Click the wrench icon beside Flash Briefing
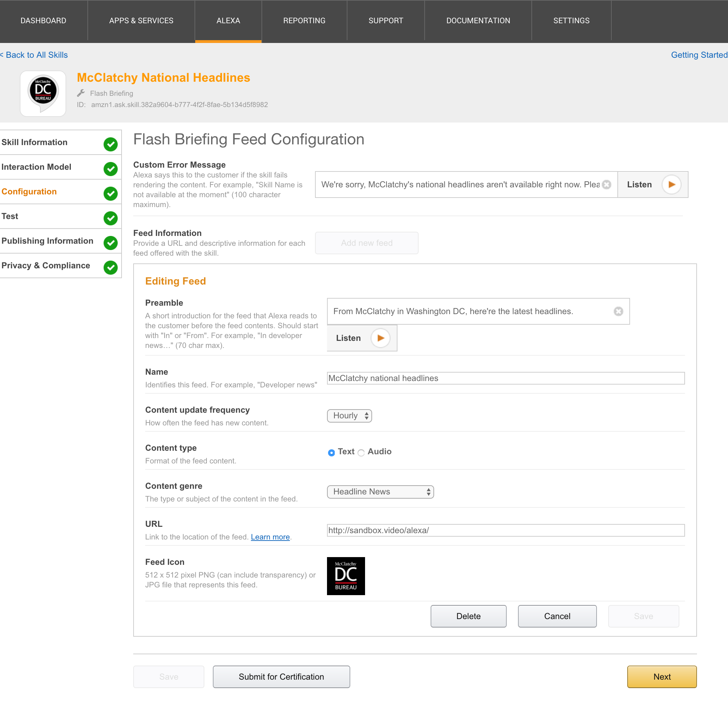The image size is (728, 705). (81, 93)
